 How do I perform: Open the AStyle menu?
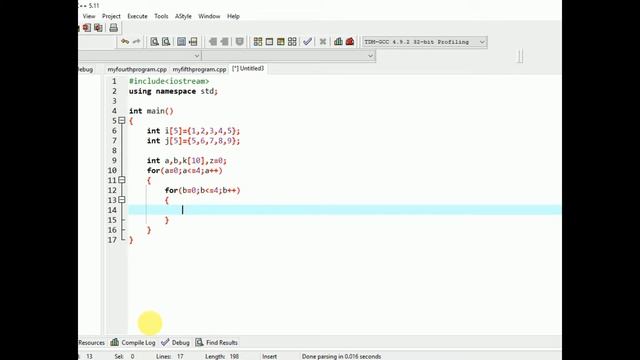183,16
